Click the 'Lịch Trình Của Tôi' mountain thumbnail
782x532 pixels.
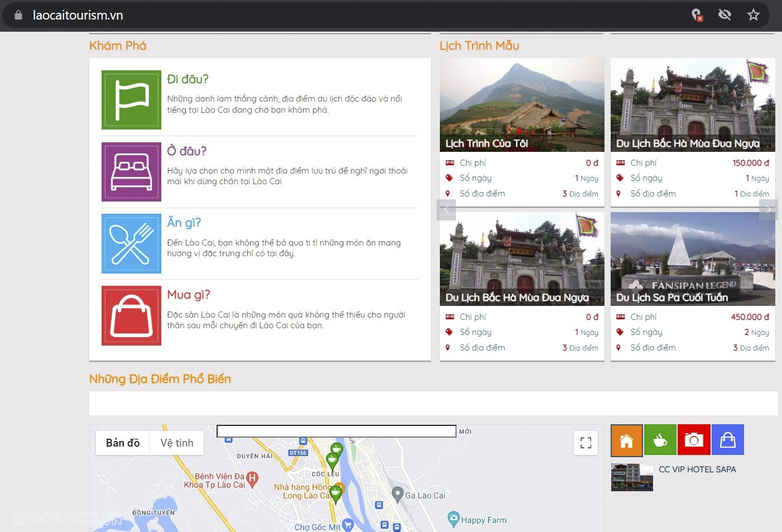click(x=522, y=104)
